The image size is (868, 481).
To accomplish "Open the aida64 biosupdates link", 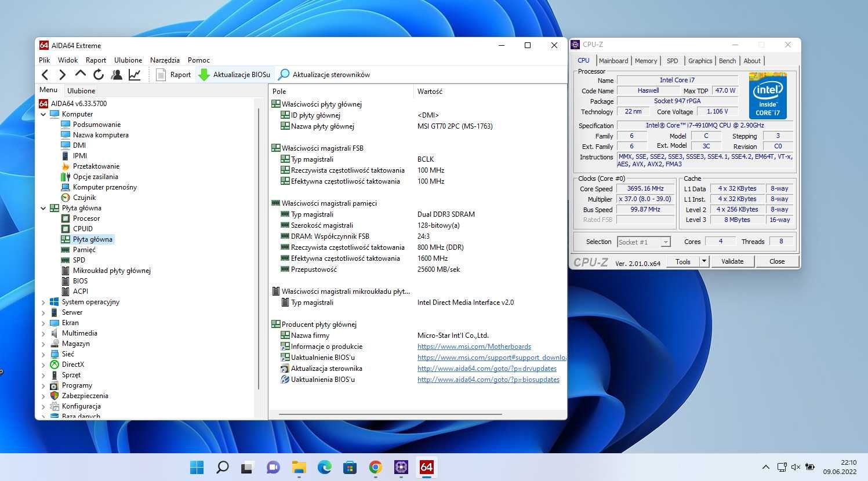I will click(x=488, y=380).
